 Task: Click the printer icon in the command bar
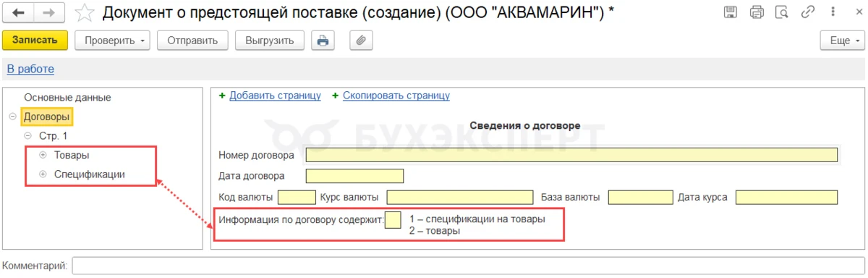coord(323,41)
